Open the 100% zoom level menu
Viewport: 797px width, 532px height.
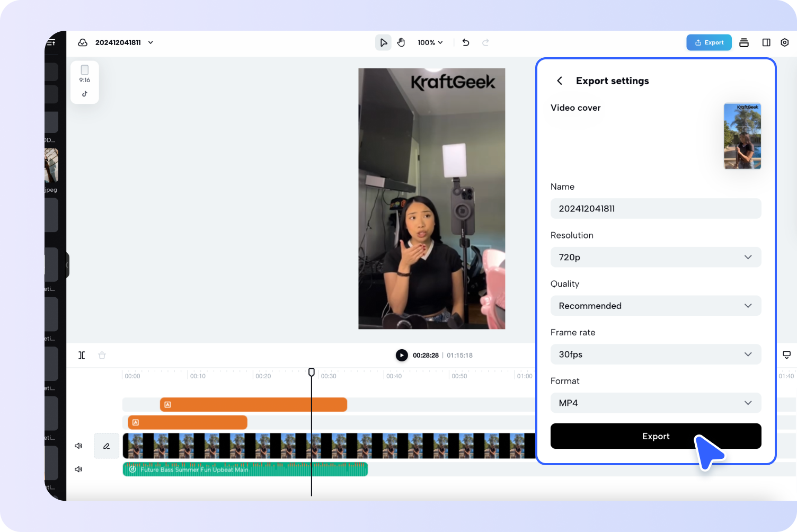[430, 42]
